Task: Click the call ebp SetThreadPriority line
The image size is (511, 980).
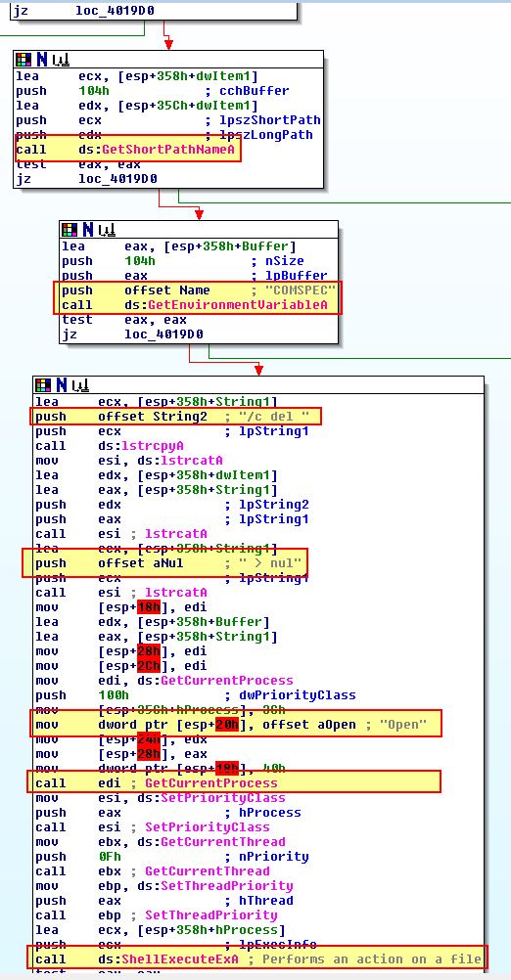Action: coord(156,915)
